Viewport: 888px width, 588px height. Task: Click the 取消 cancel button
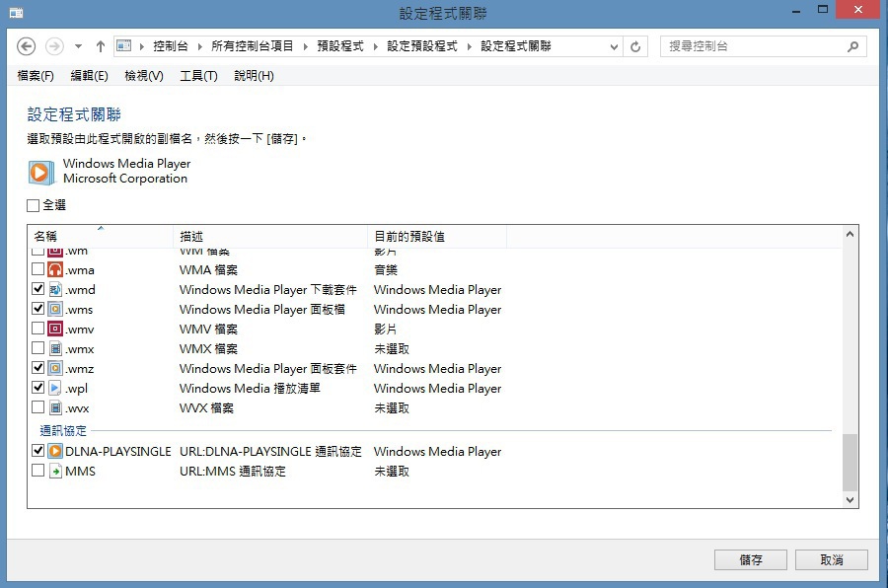(832, 559)
